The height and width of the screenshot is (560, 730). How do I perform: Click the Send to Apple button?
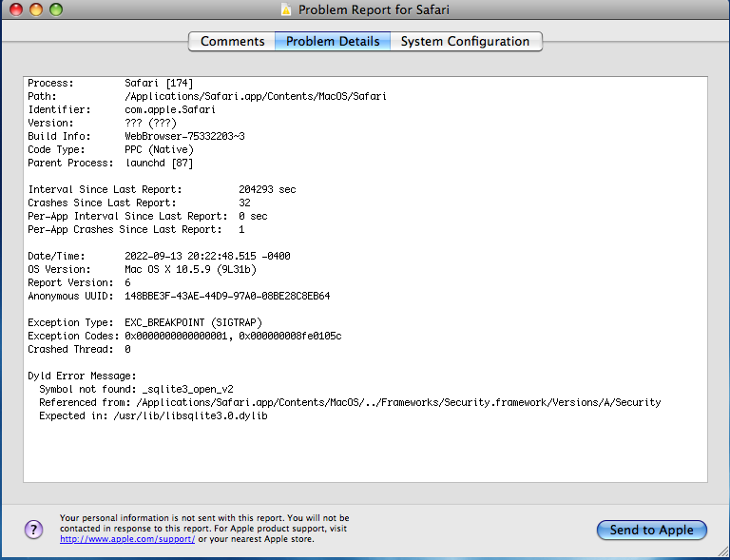coord(652,530)
